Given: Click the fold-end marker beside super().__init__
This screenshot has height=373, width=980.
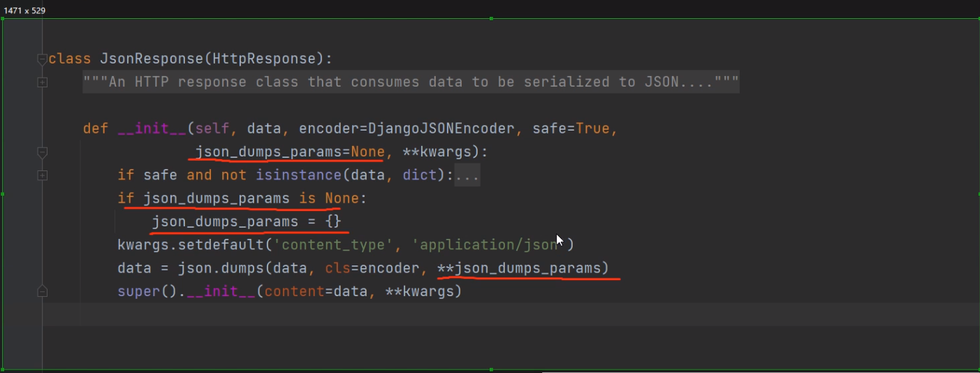Looking at the screenshot, I should point(42,291).
